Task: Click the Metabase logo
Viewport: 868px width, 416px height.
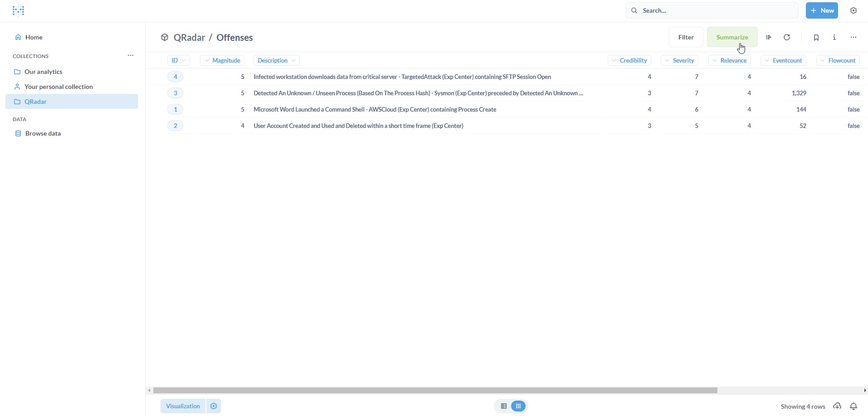Action: (x=18, y=10)
